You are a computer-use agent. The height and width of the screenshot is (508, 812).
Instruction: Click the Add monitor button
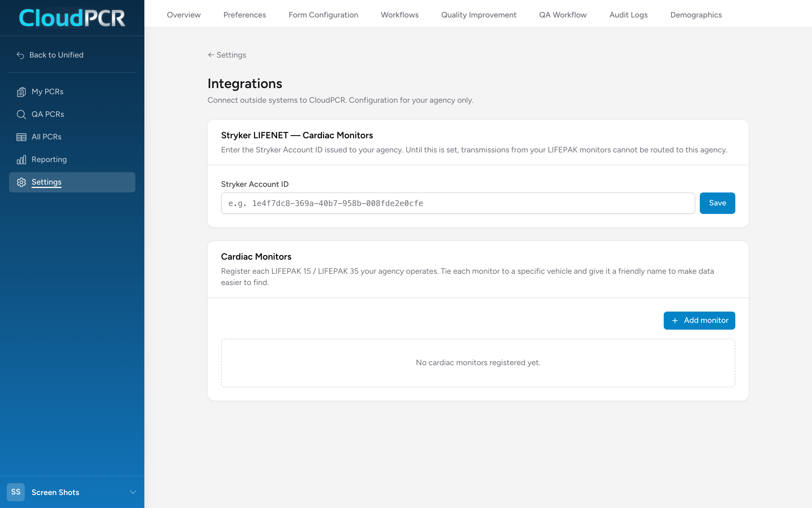[699, 321]
